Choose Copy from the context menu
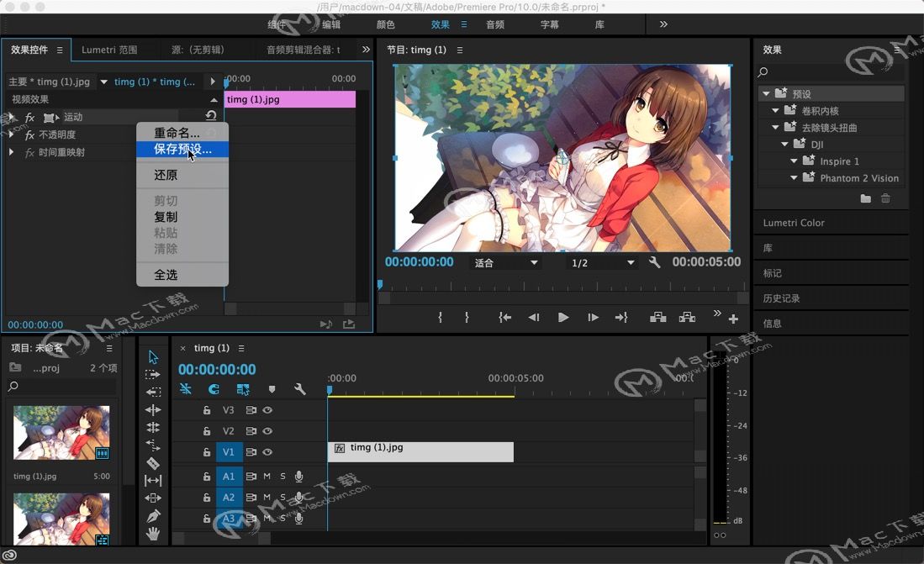This screenshot has width=924, height=564. tap(182, 217)
